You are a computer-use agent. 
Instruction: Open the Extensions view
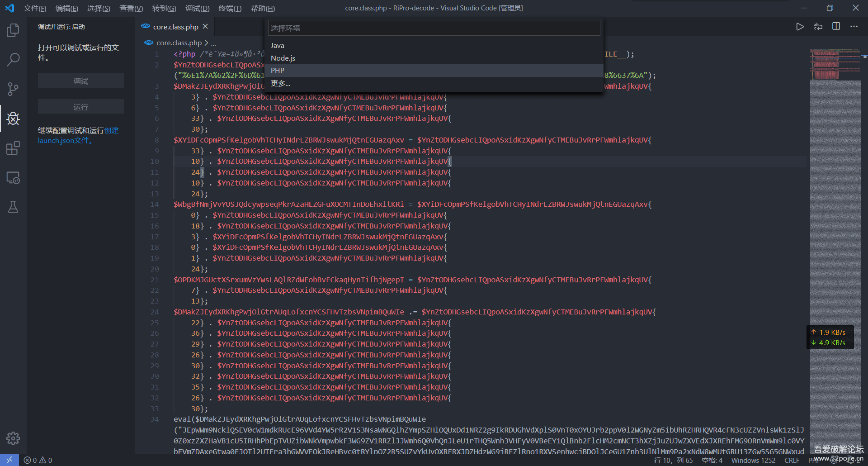click(x=13, y=148)
